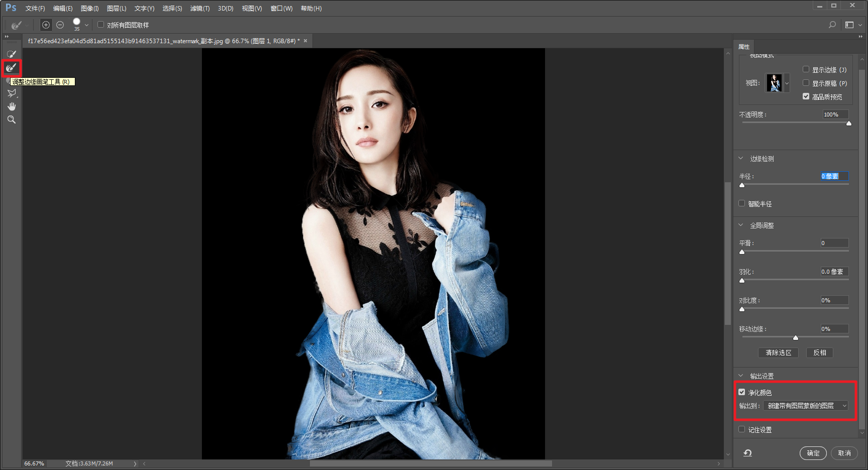Open the 文字(Y) menu
The height and width of the screenshot is (470, 868).
pos(144,9)
